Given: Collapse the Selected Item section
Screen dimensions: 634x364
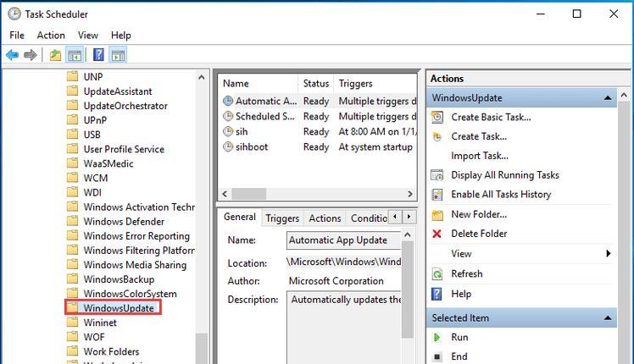Looking at the screenshot, I should tap(608, 318).
